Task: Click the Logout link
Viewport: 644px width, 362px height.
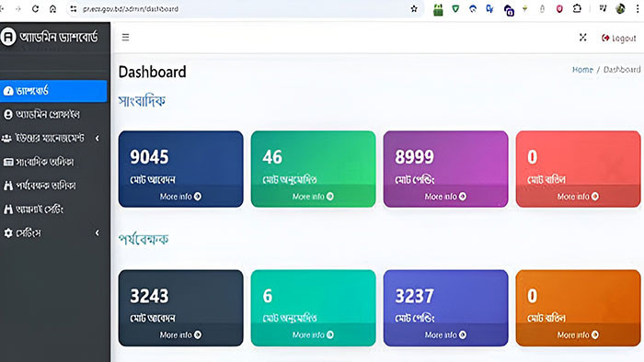Action: click(618, 38)
